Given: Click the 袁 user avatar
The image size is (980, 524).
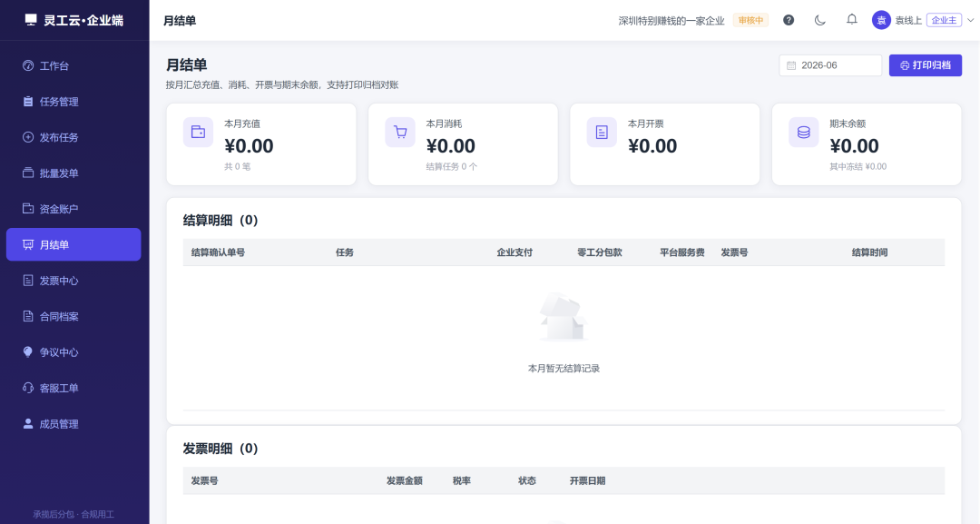Looking at the screenshot, I should coord(881,20).
